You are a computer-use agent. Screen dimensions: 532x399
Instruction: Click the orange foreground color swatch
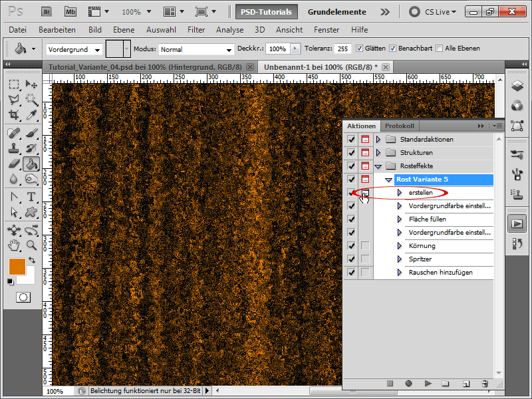coord(17,267)
